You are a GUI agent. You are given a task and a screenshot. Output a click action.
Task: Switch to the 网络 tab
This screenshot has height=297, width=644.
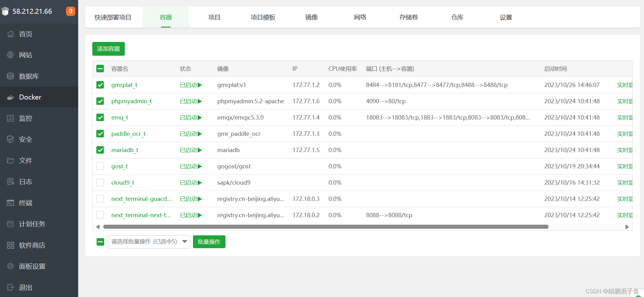[360, 17]
